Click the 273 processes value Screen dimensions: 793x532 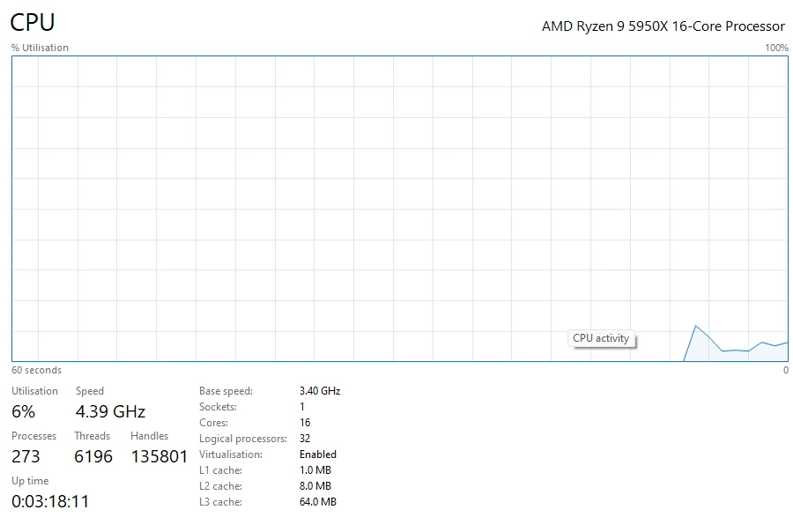pyautogui.click(x=26, y=456)
